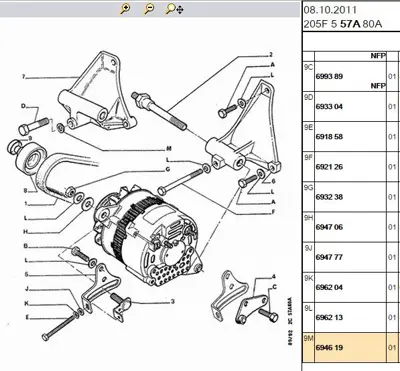
Task: Click callout label H in diagram
Action: (25, 232)
